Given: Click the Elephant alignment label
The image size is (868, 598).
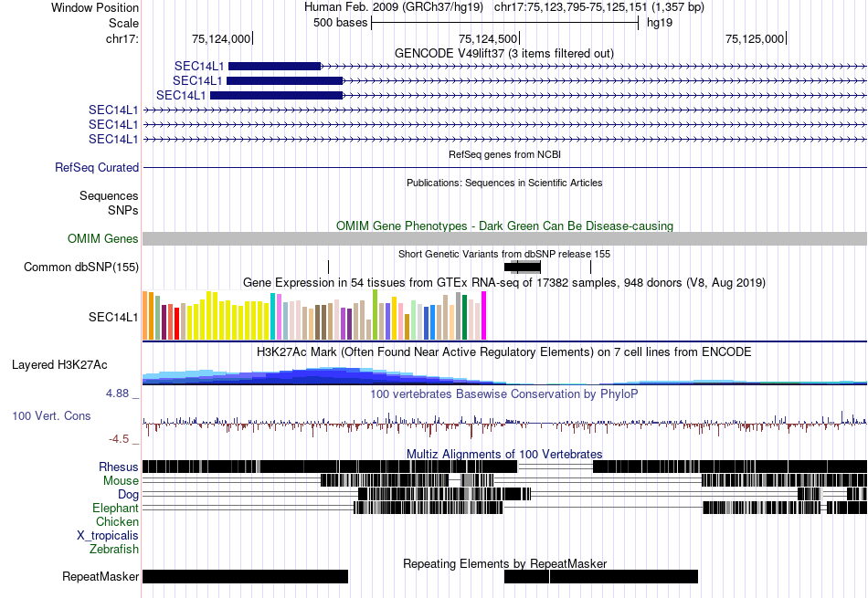Looking at the screenshot, I should click(x=115, y=508).
